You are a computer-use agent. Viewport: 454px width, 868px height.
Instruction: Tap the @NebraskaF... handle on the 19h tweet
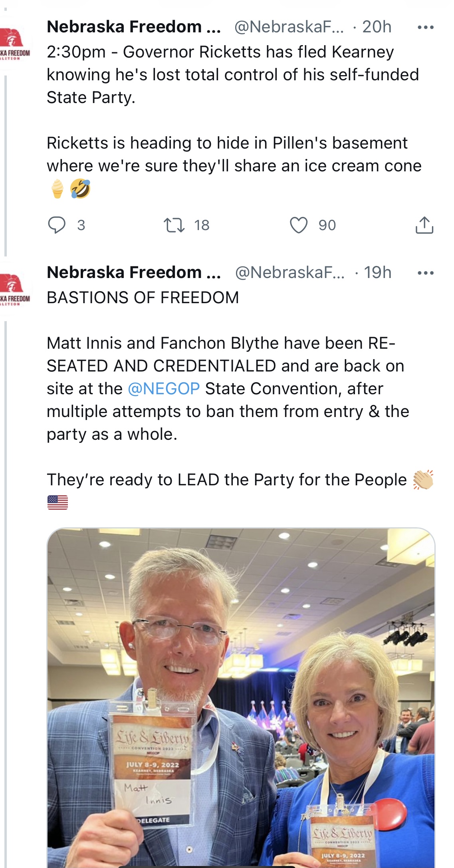pyautogui.click(x=289, y=273)
